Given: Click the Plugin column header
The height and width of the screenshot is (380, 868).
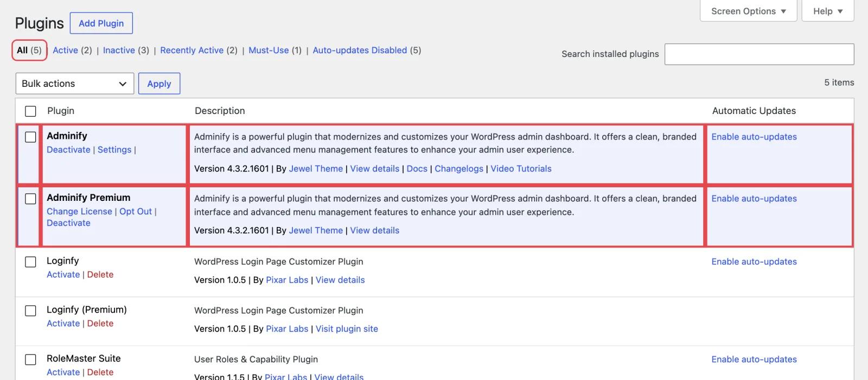Looking at the screenshot, I should [x=61, y=111].
